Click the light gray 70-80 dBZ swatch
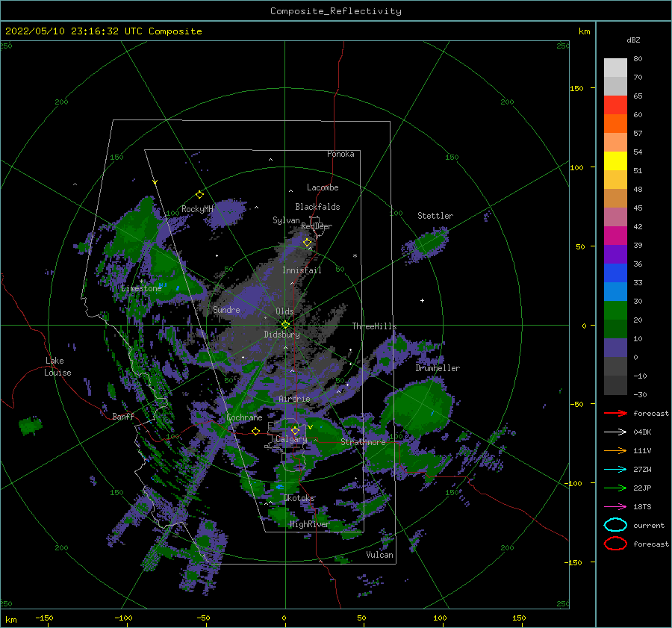Image resolution: width=672 pixels, height=628 pixels. 615,67
